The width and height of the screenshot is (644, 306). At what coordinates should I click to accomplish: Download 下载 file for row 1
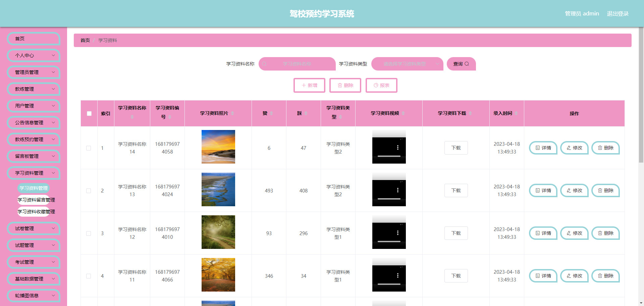(x=456, y=148)
